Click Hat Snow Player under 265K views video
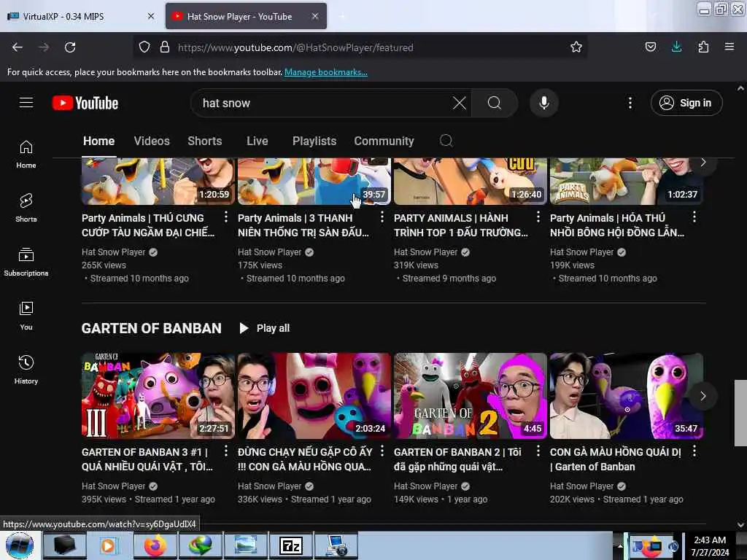Viewport: 747px width, 560px height. 113,252
